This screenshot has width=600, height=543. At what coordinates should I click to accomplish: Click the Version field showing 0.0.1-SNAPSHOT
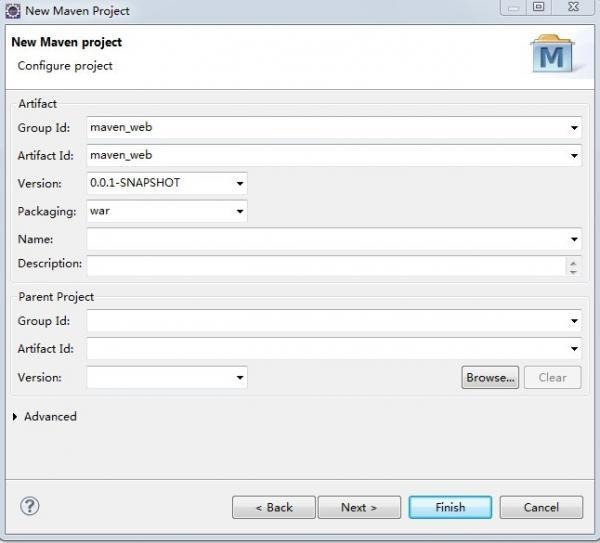[167, 183]
